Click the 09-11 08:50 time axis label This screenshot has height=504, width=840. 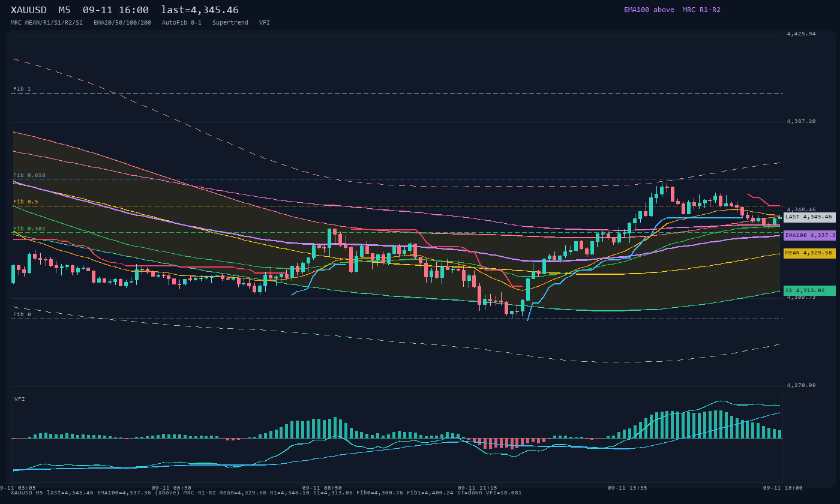pyautogui.click(x=322, y=488)
